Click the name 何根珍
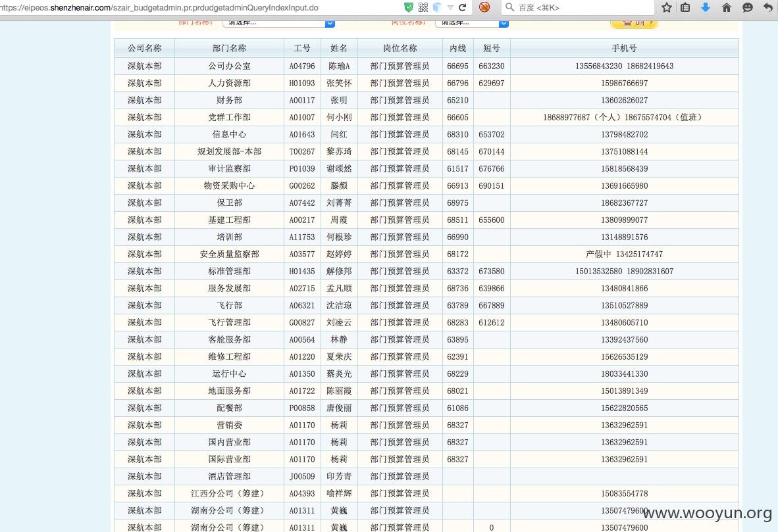The image size is (778, 532). coord(339,237)
